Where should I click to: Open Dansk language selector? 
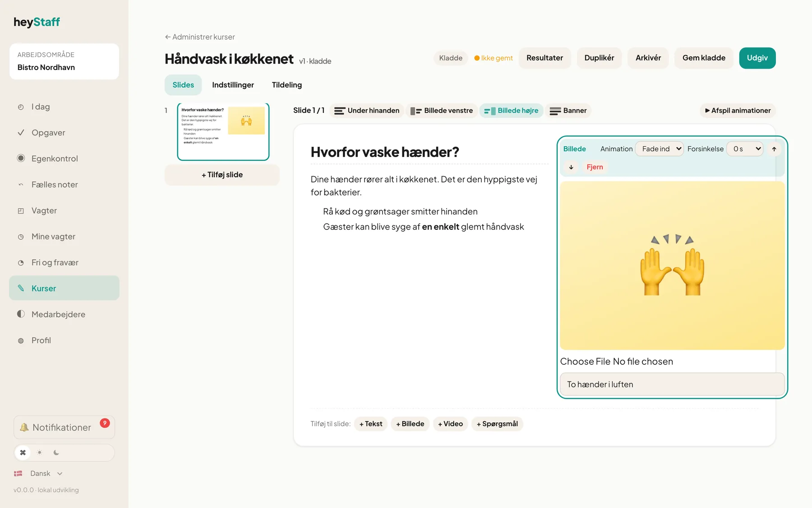(x=38, y=473)
